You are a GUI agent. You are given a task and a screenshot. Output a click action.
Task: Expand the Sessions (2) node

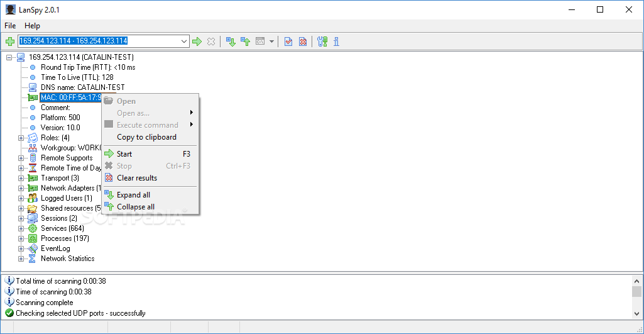(21, 219)
